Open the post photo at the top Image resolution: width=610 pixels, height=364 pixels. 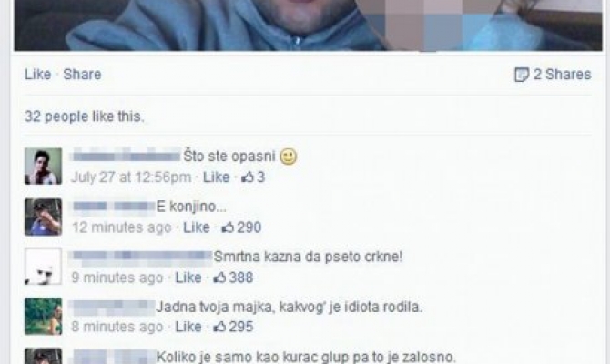pos(308,25)
